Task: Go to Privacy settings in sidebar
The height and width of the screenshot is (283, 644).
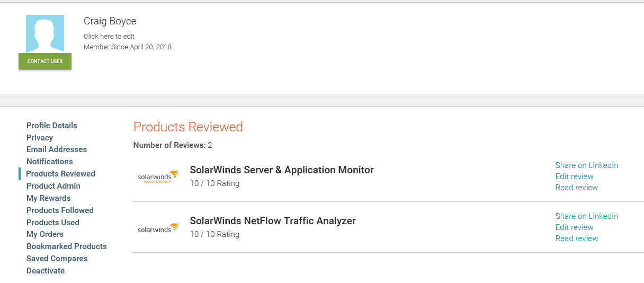Action: tap(40, 138)
